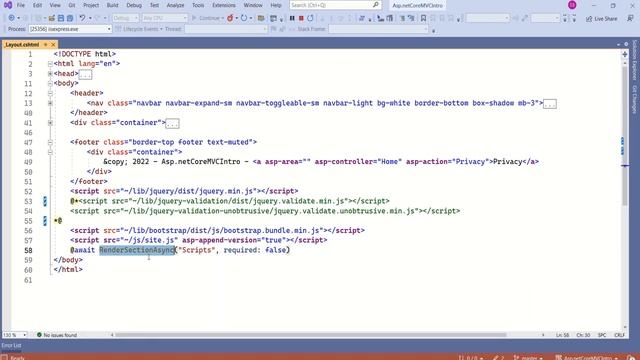Viewport: 640px width, 360px height.
Task: Open the View menu
Action: [x=55, y=5]
